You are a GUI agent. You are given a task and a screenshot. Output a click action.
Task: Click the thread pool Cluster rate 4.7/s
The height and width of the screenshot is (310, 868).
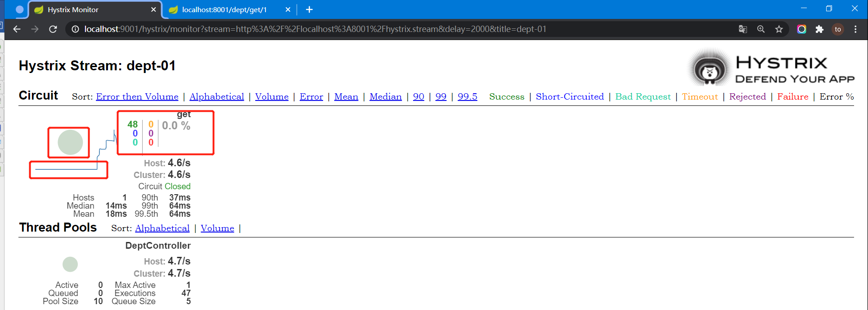point(179,273)
